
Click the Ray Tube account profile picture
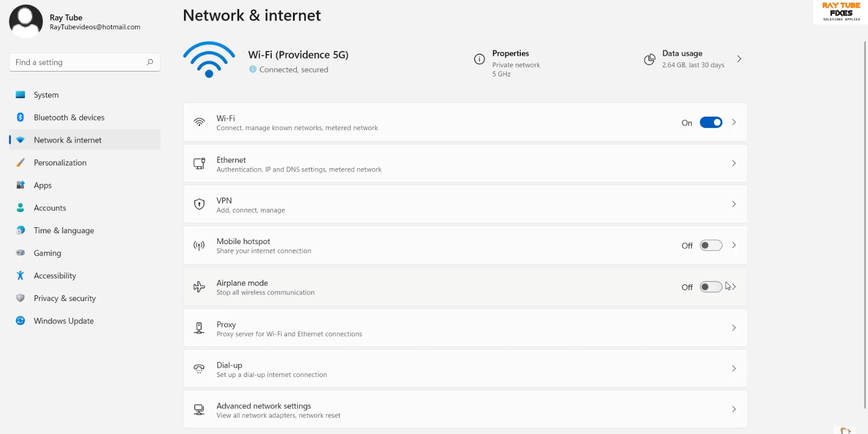[26, 21]
